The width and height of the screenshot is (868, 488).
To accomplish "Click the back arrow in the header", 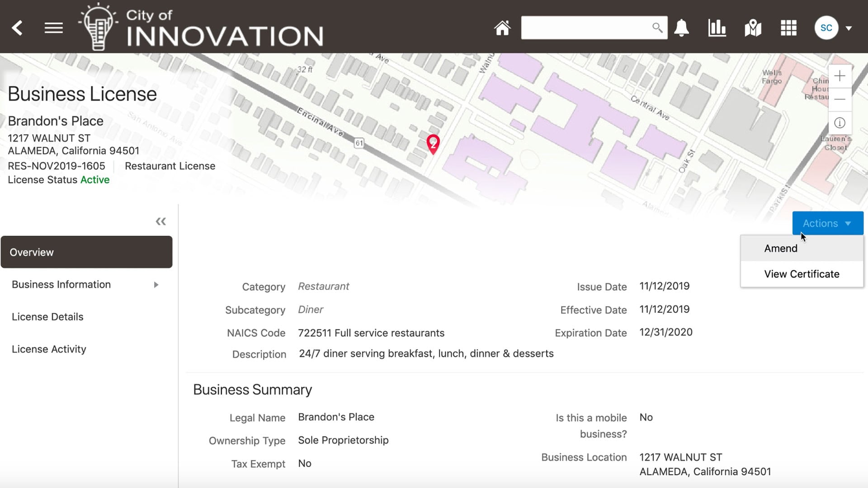I will (x=18, y=28).
